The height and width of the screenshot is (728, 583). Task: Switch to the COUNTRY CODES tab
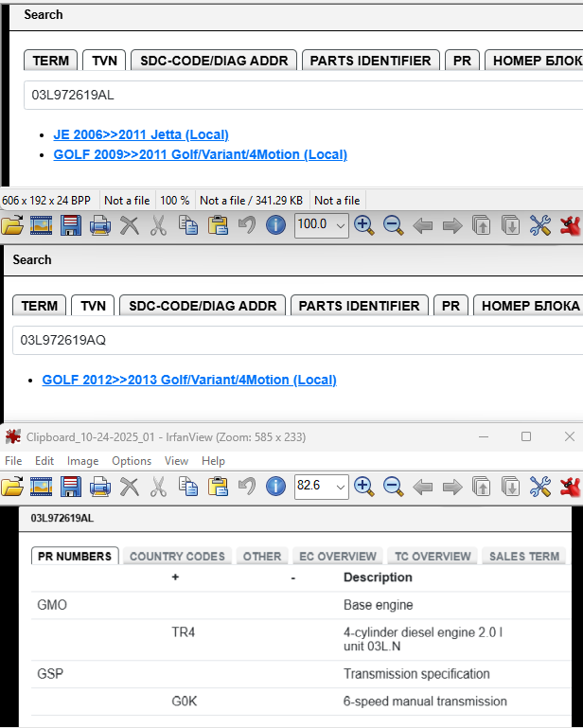tap(177, 557)
